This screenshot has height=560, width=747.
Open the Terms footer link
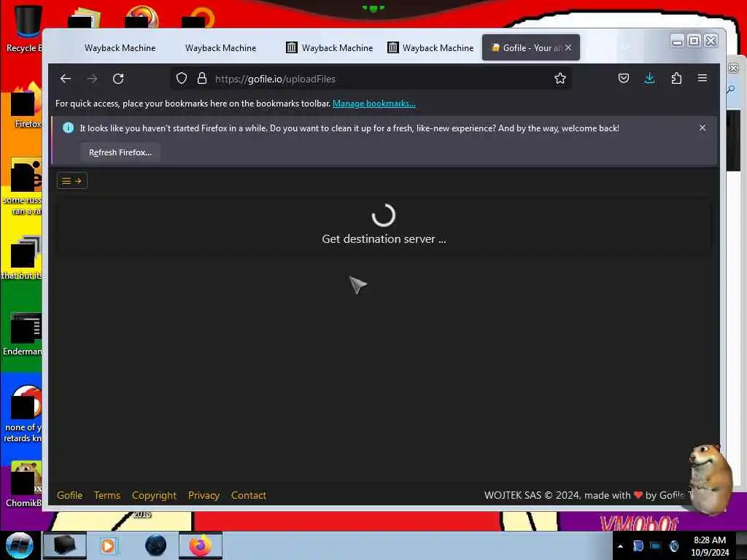coord(107,495)
